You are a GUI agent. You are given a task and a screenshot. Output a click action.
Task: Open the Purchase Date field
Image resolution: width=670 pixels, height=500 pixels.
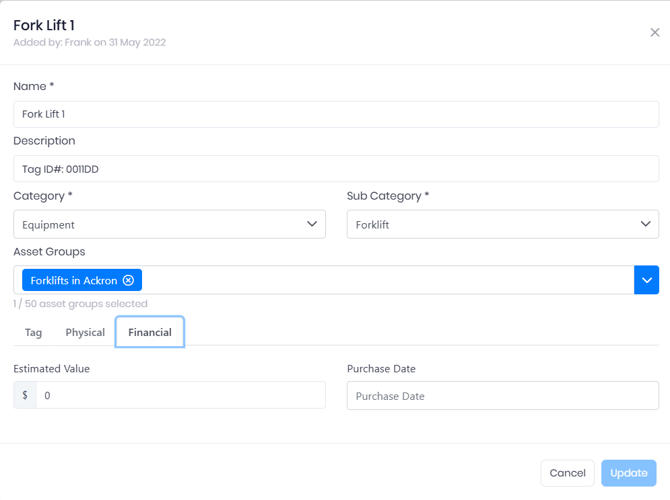click(502, 395)
